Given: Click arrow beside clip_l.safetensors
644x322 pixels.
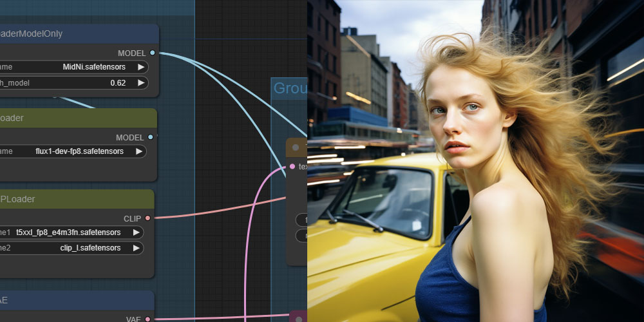Looking at the screenshot, I should click(136, 248).
